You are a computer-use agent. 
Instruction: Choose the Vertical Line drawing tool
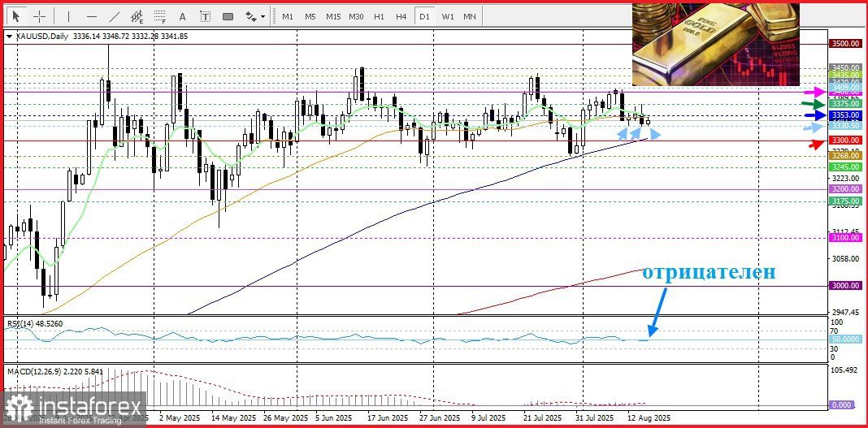(68, 16)
